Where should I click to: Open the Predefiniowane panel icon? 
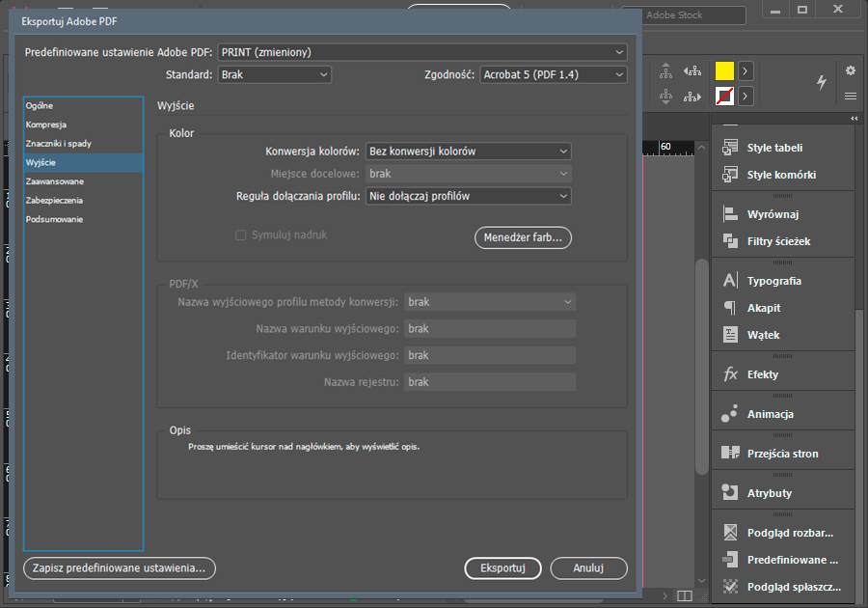coord(730,560)
